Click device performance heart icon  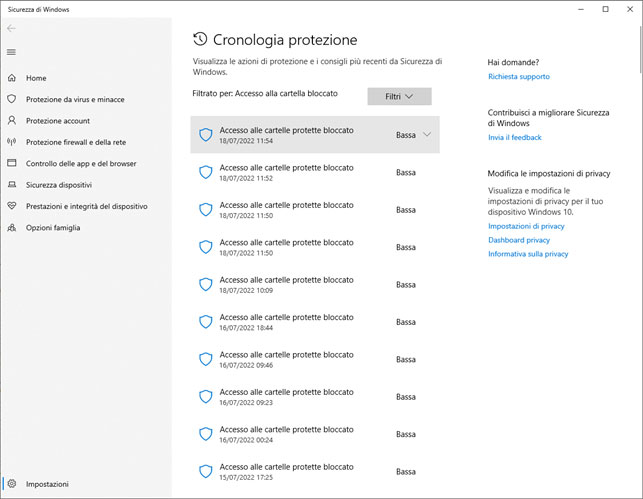(12, 206)
